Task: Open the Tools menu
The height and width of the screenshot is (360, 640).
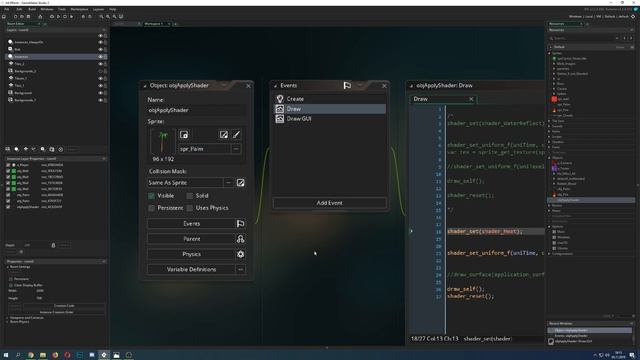Action: pos(62,9)
